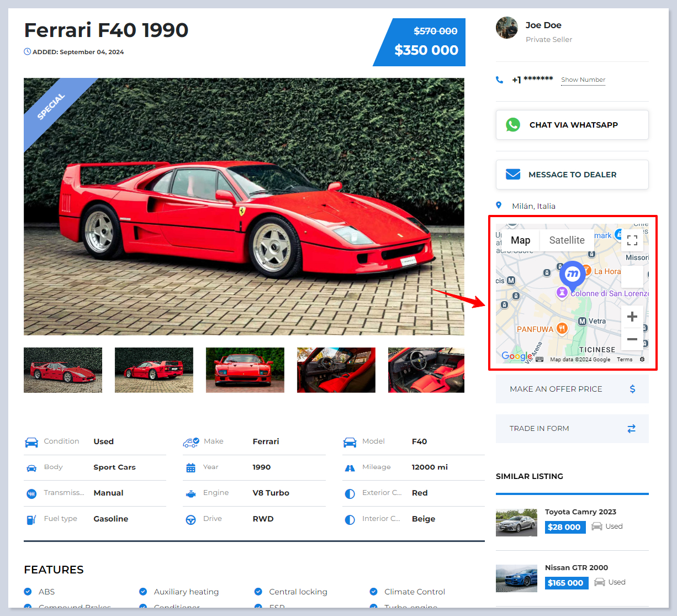Click the Central locking checkmark
The width and height of the screenshot is (677, 616).
258,592
